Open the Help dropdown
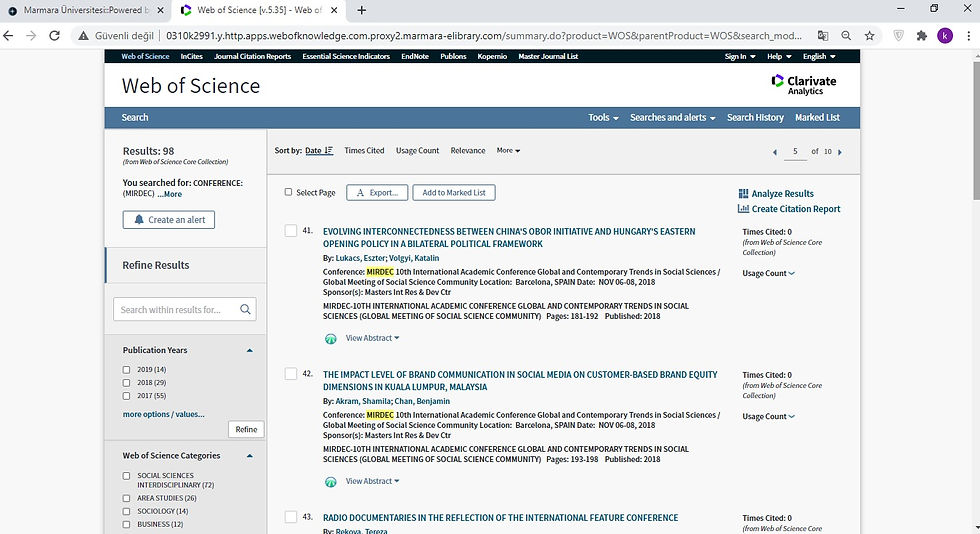The height and width of the screenshot is (534, 980). tap(779, 56)
